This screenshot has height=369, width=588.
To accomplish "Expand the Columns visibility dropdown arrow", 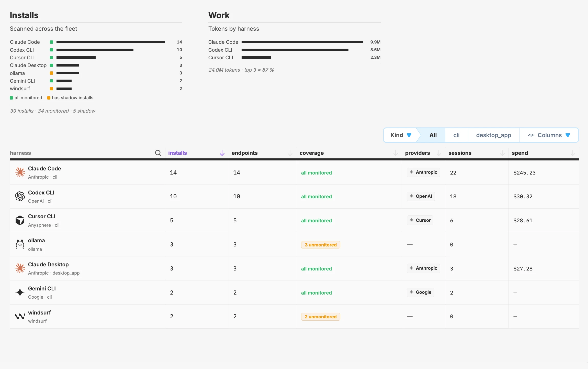I will (568, 135).
